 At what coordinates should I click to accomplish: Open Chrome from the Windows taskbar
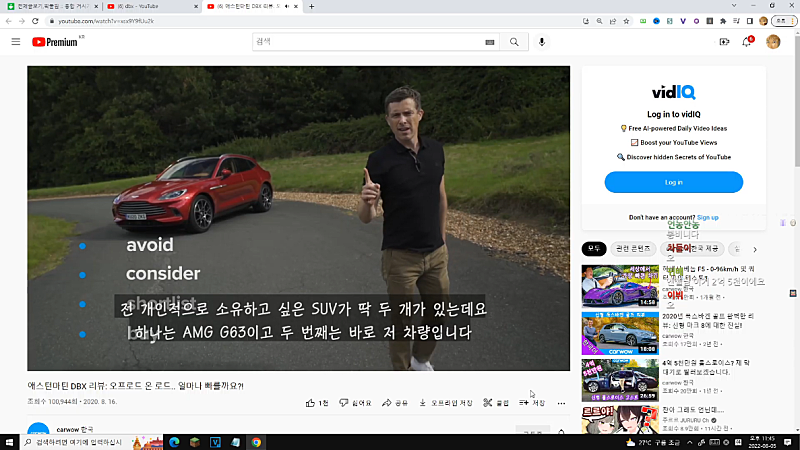[x=257, y=441]
